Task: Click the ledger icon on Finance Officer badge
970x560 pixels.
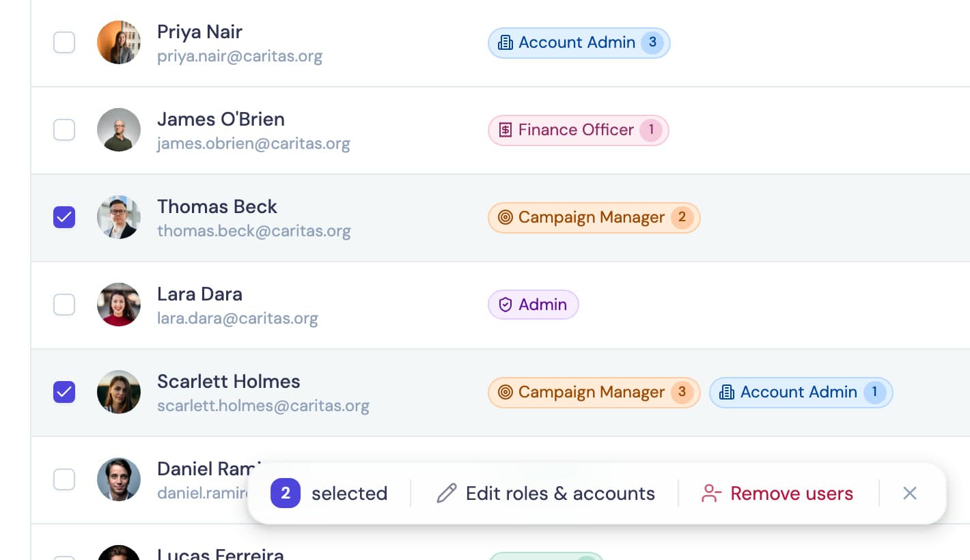Action: 505,130
